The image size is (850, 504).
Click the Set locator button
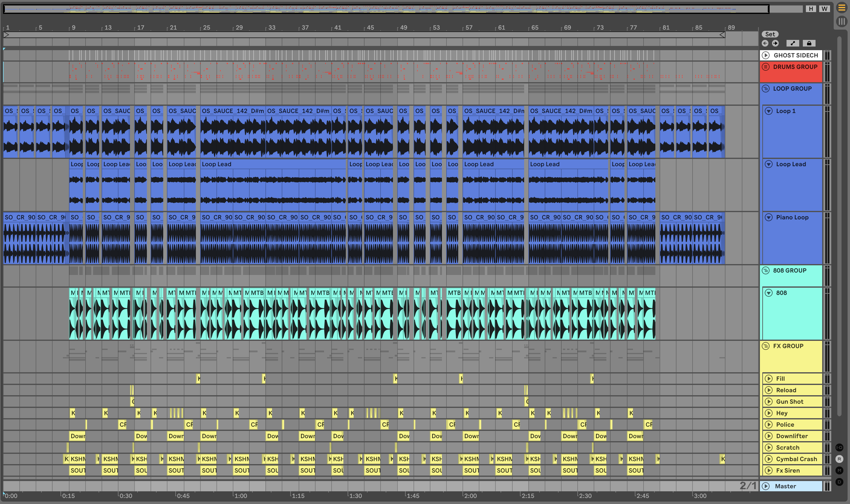(x=770, y=34)
